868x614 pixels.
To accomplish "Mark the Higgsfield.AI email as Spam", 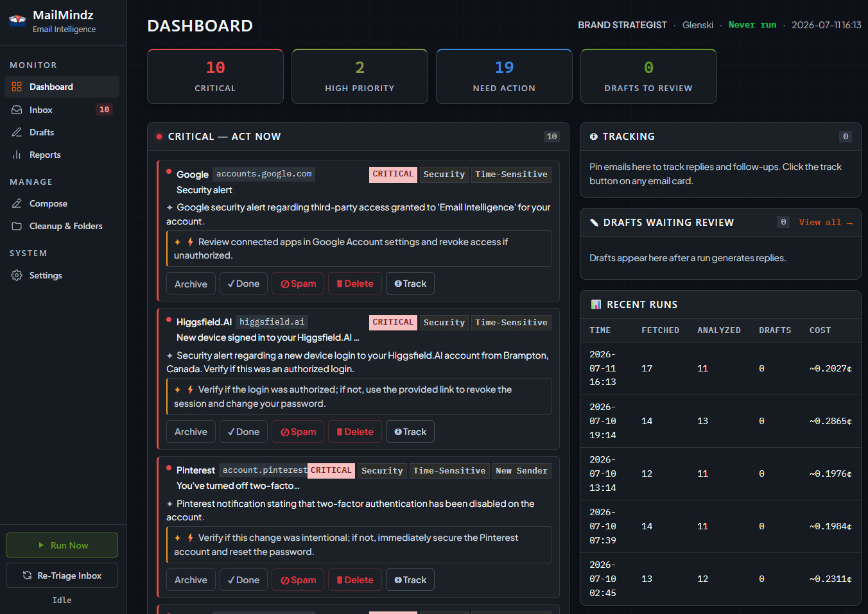I will (x=298, y=432).
